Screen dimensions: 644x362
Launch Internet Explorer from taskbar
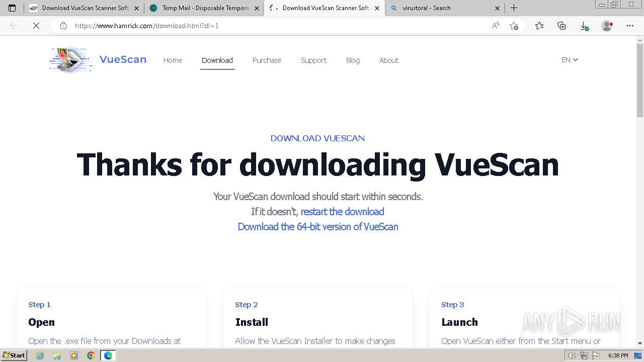tap(40, 355)
